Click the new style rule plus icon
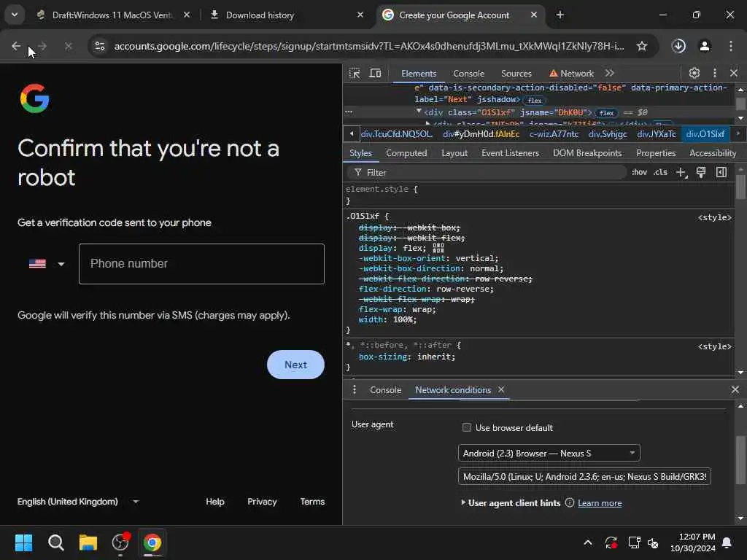This screenshot has height=560, width=747. (x=681, y=172)
